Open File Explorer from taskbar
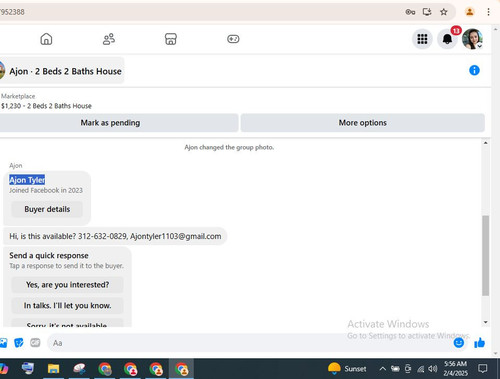 click(53, 369)
